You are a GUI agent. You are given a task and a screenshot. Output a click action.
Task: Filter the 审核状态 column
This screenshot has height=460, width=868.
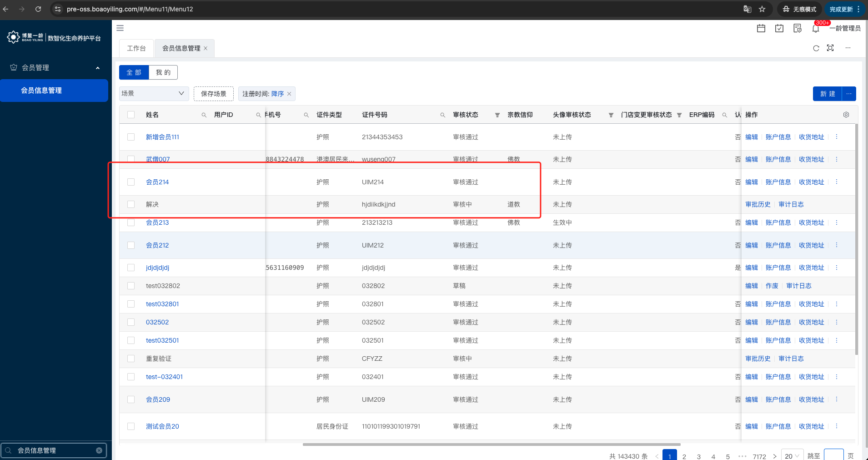click(497, 115)
